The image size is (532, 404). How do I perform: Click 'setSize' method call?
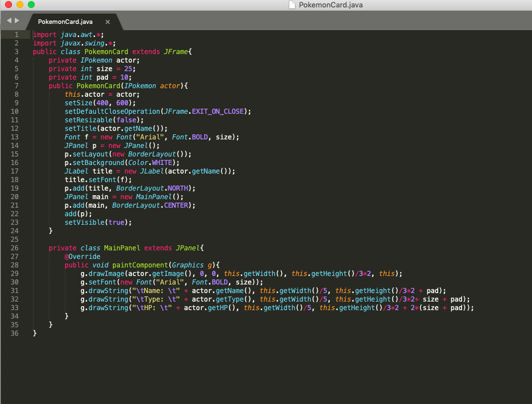coord(78,103)
